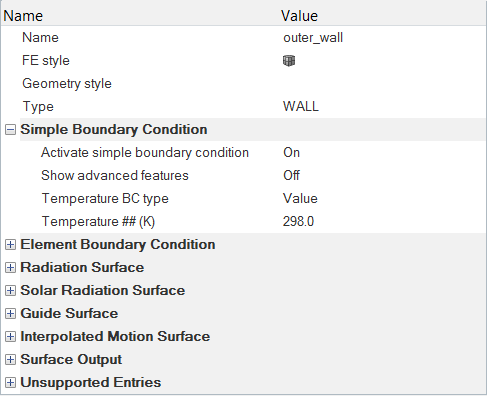Viewport: 487px width, 396px height.
Task: Expand the Solar Radiation Surface group
Action: [10, 291]
